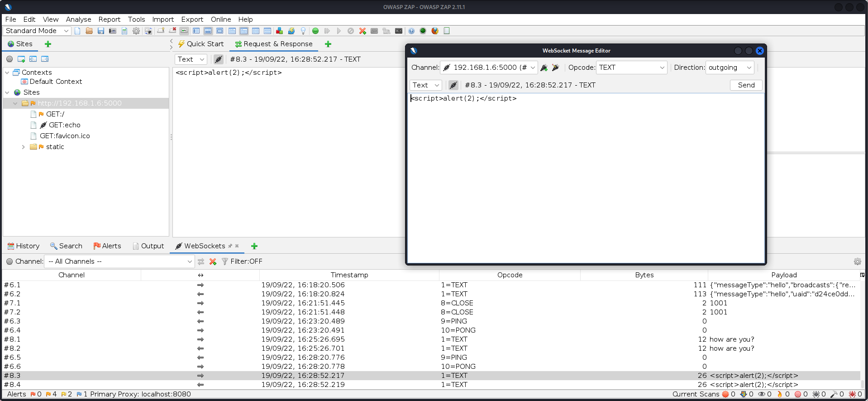
Task: Click the Snapshot Session camera icon
Action: pyautogui.click(x=113, y=31)
